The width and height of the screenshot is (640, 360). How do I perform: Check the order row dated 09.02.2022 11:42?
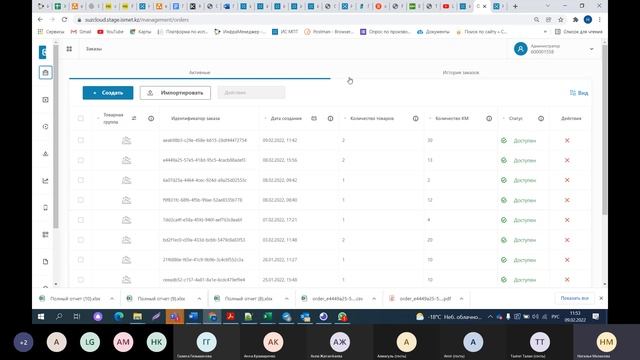pos(80,140)
